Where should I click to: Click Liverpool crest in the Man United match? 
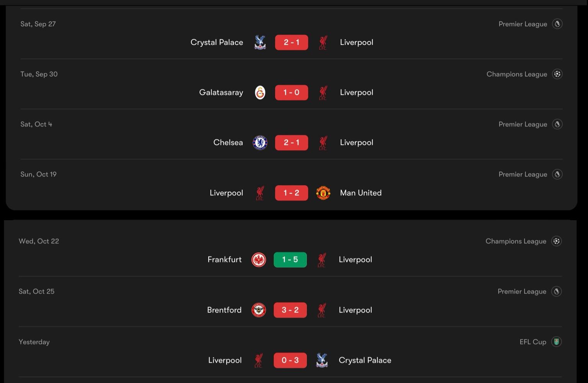coord(260,193)
